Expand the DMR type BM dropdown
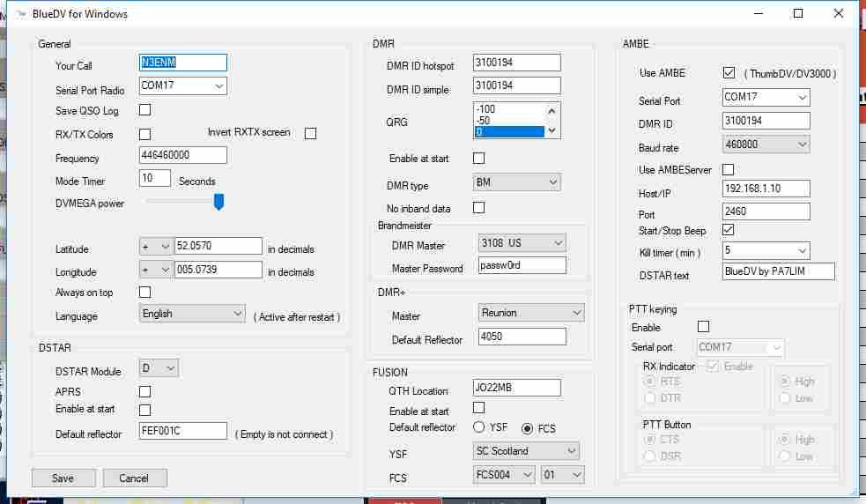Viewport: 866px width, 504px height. click(517, 182)
